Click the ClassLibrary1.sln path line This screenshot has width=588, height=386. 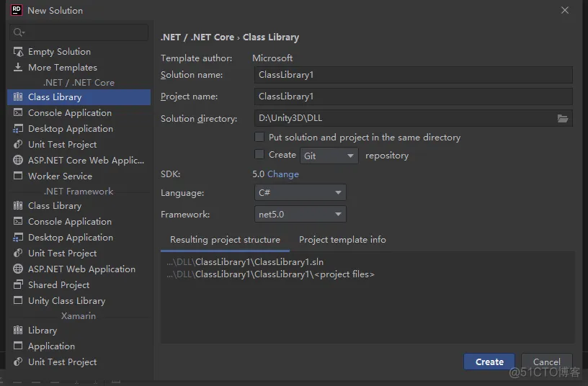245,262
